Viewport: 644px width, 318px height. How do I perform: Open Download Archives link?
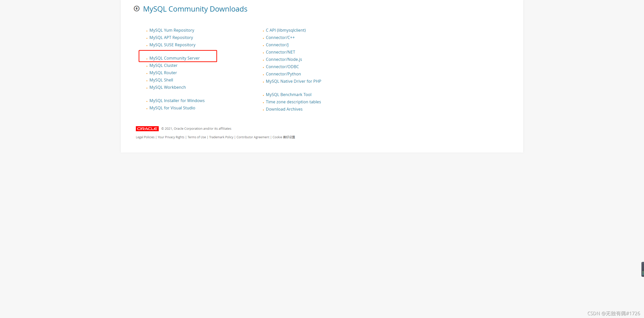(284, 109)
